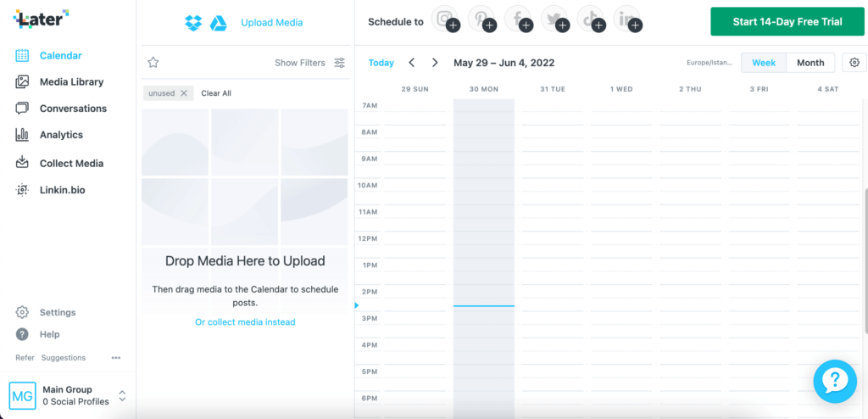Click the Analytics bar chart icon
Screen dimensions: 868x419
tap(22, 135)
